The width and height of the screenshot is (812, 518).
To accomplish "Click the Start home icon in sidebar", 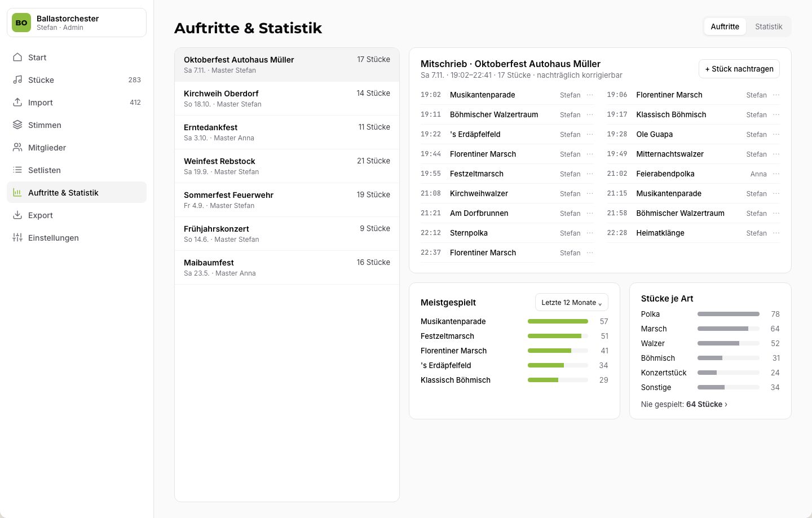I will point(17,57).
